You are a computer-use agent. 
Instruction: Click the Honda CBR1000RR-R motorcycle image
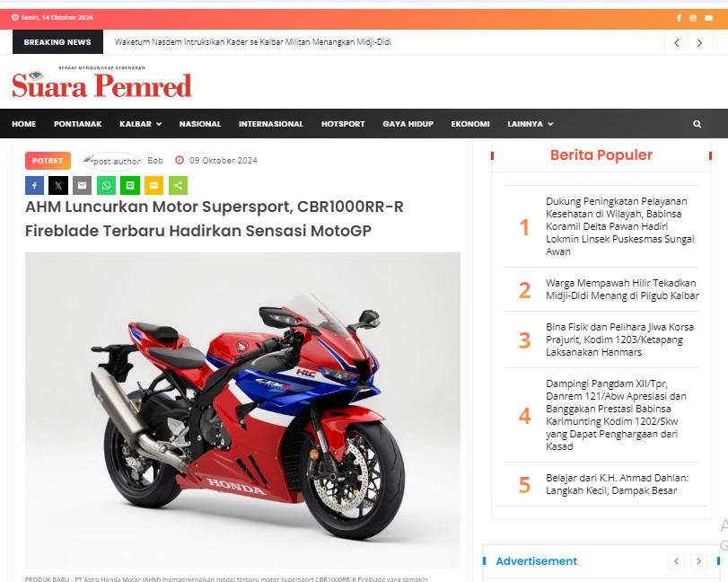243,410
